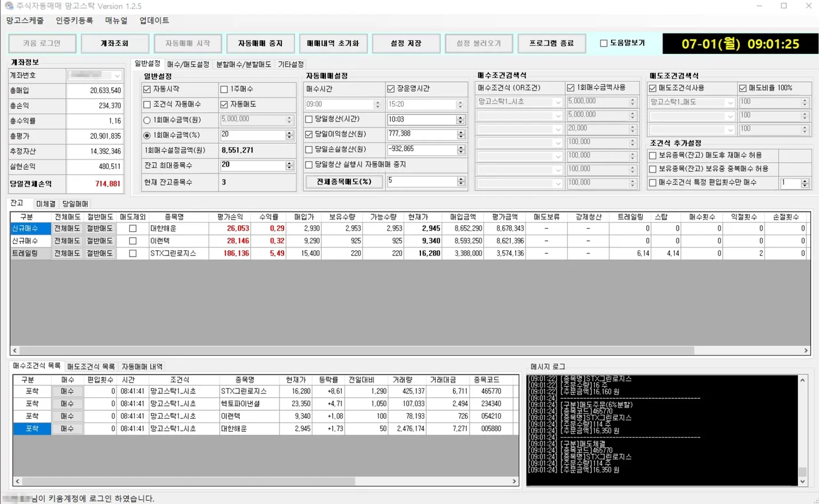Click the 당일이익청산 777,388 input field

click(x=422, y=134)
